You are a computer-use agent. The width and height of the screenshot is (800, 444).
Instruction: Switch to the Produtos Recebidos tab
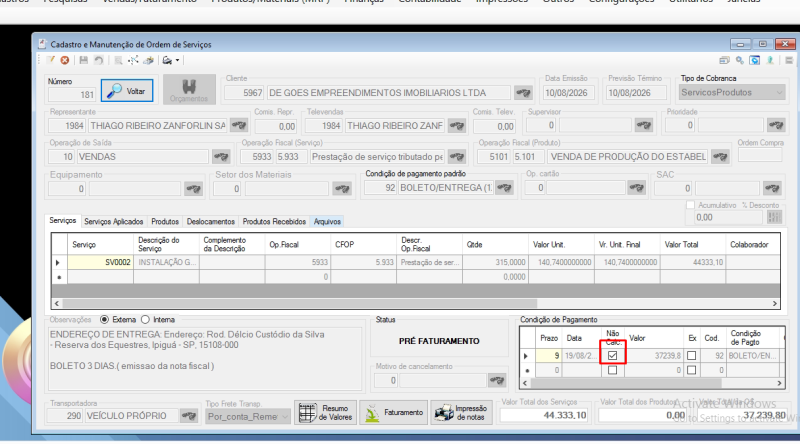pyautogui.click(x=274, y=221)
